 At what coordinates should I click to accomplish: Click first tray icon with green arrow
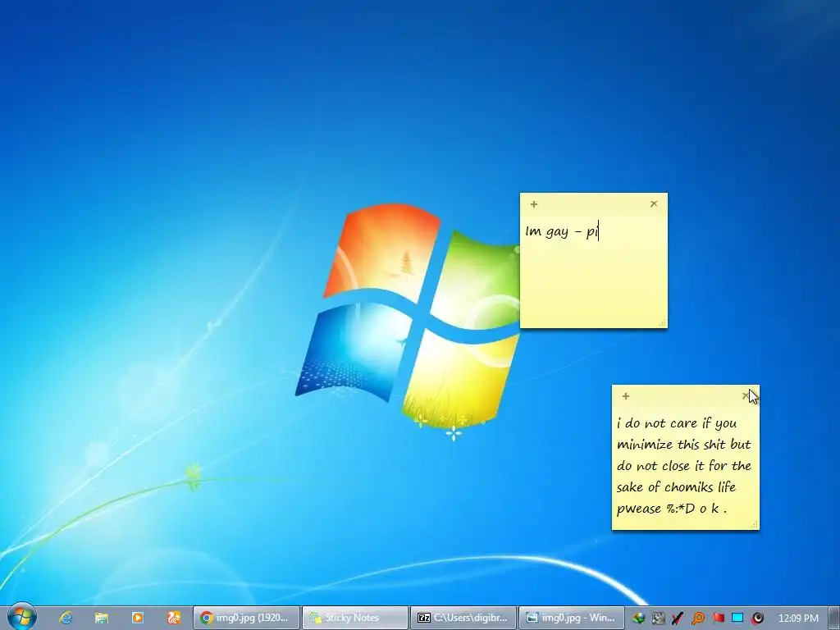tap(638, 619)
